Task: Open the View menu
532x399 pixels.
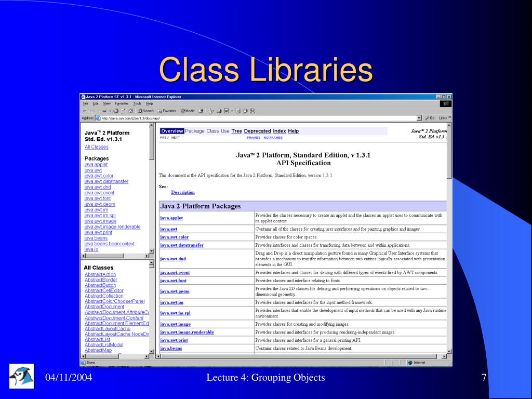Action: (x=107, y=103)
